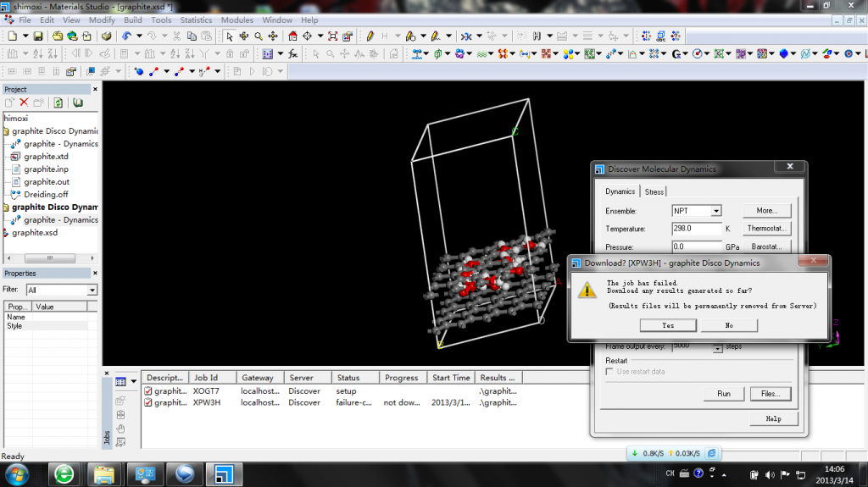Open the New document dropdown arrow
This screenshot has height=487, width=868.
click(25, 36)
